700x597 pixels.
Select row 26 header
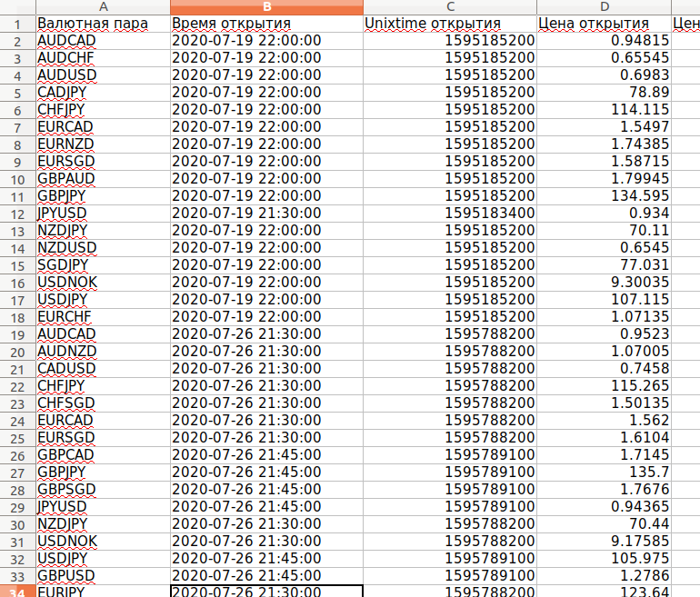point(18,455)
